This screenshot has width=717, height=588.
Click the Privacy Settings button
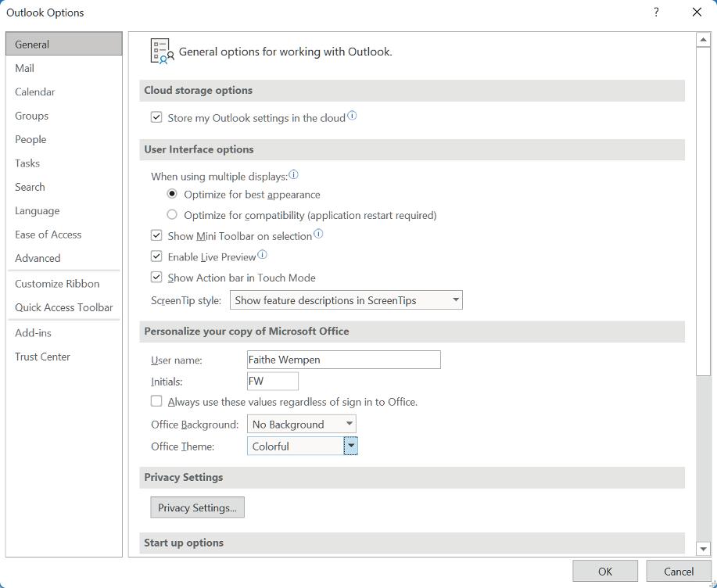click(197, 507)
